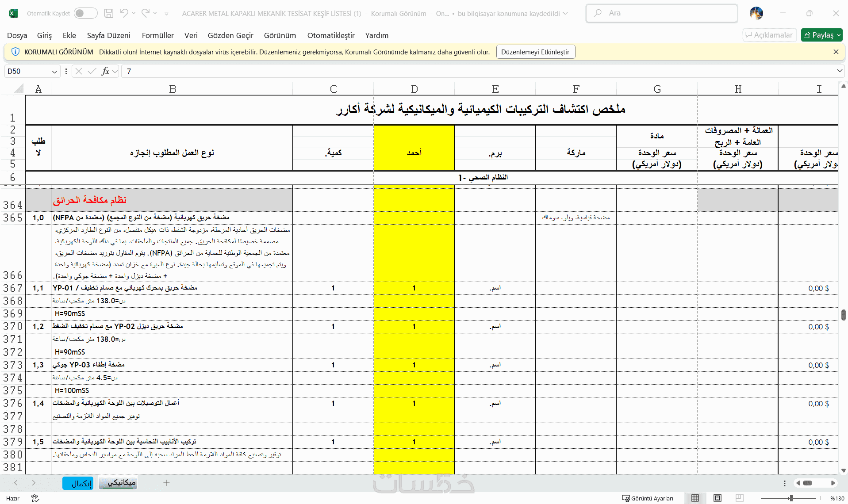Click the Save disk icon
Viewport: 848px width, 504px height.
109,13
